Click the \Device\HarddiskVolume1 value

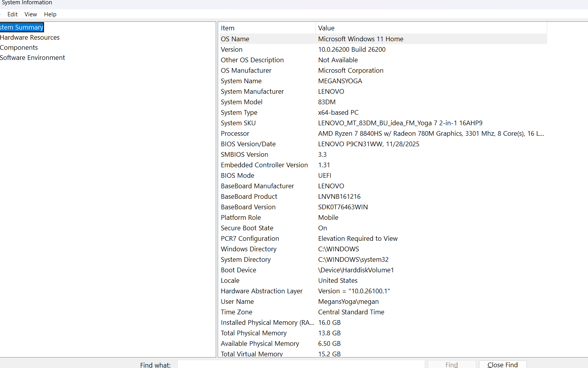click(x=356, y=270)
